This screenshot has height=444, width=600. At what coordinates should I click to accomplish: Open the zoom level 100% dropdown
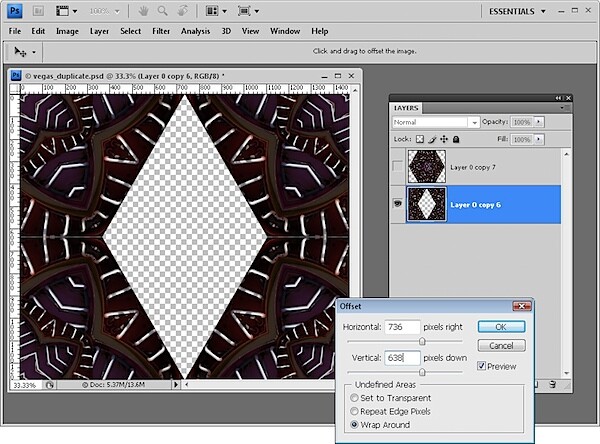(x=117, y=11)
